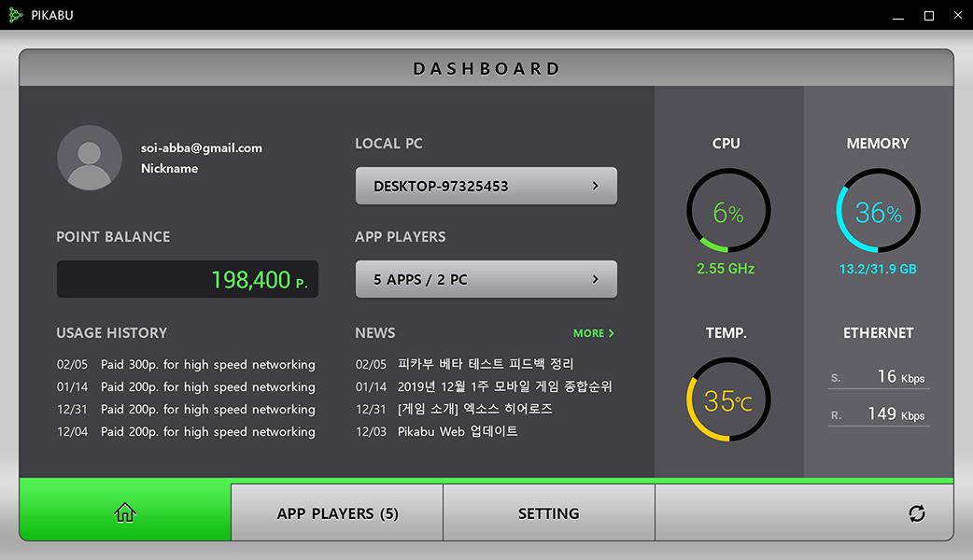The width and height of the screenshot is (973, 560).
Task: Click the 13.2/31.9 GB memory value
Action: 878,269
